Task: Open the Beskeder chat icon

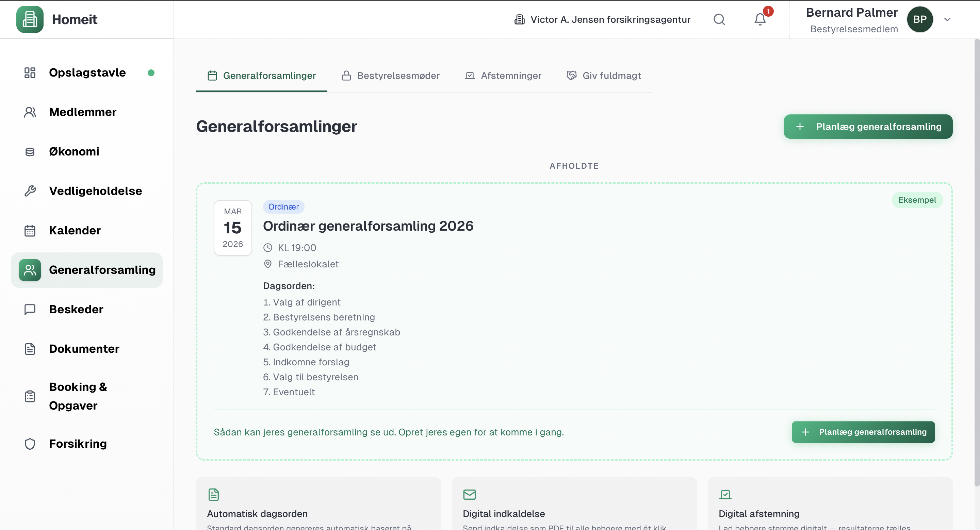Action: 30,310
